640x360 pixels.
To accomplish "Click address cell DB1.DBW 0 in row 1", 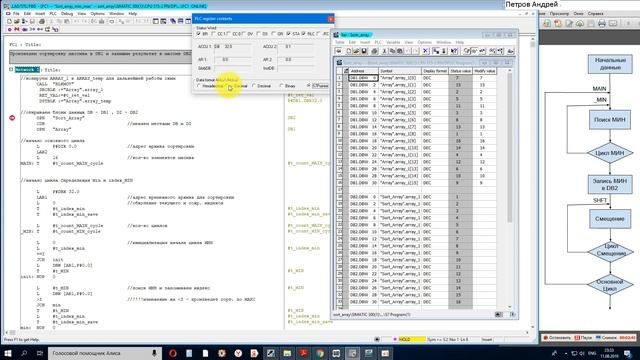I will point(364,78).
